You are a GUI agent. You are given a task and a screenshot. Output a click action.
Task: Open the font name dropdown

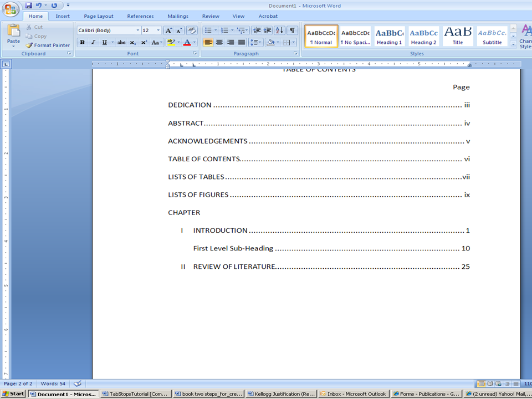[x=138, y=30]
